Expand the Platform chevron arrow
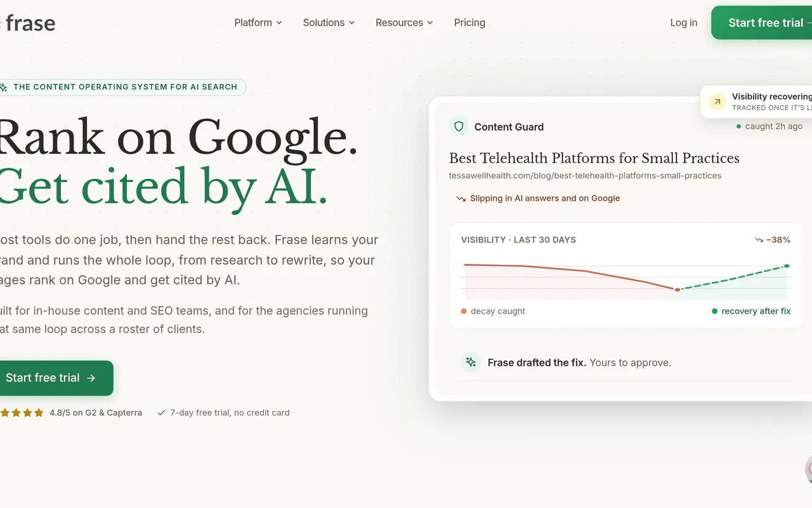The height and width of the screenshot is (508, 812). click(278, 23)
